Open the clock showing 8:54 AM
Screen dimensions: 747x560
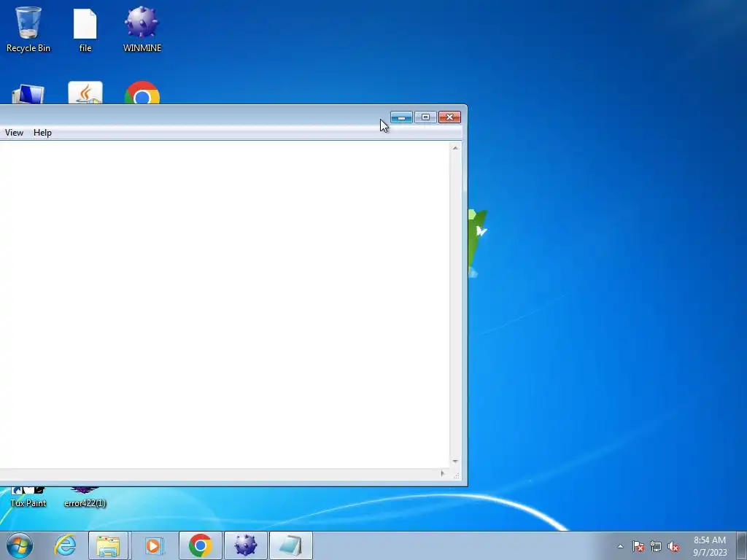[x=710, y=546]
